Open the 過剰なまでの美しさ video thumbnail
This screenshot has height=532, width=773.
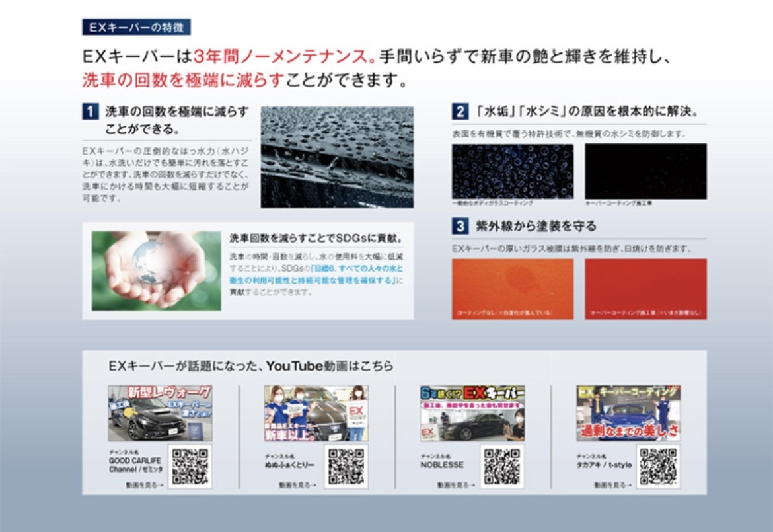628,414
